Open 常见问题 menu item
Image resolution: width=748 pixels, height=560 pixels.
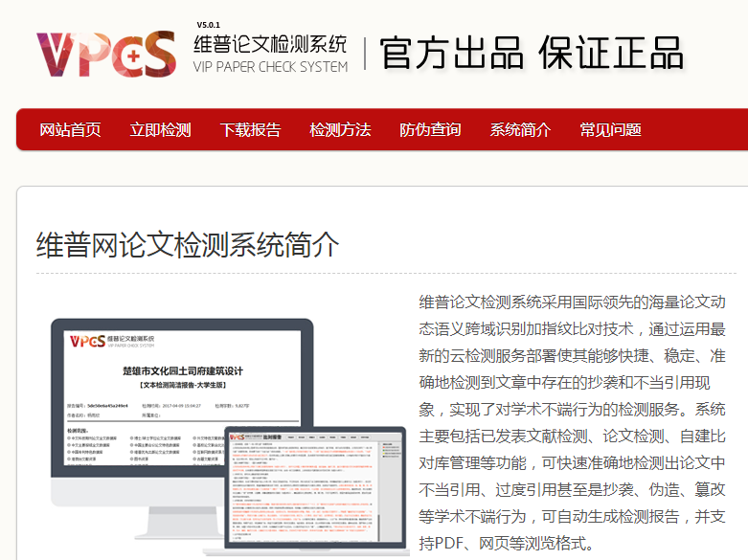pos(611,130)
